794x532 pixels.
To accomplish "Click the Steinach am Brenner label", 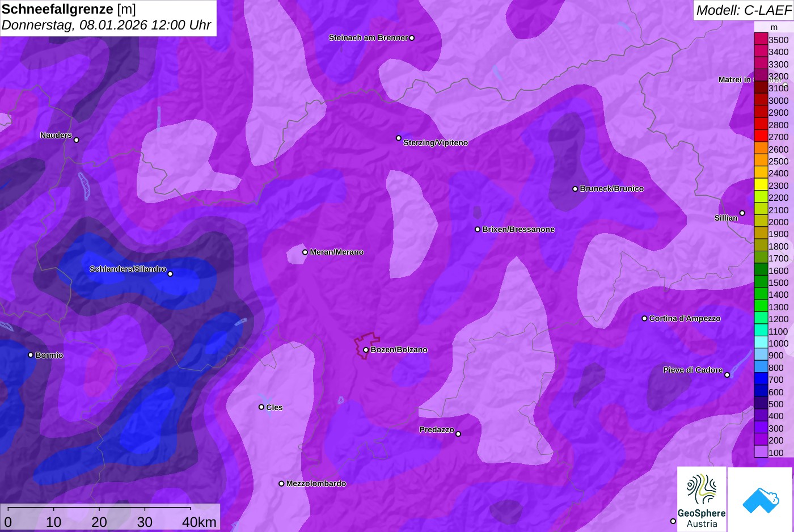I will pos(368,38).
